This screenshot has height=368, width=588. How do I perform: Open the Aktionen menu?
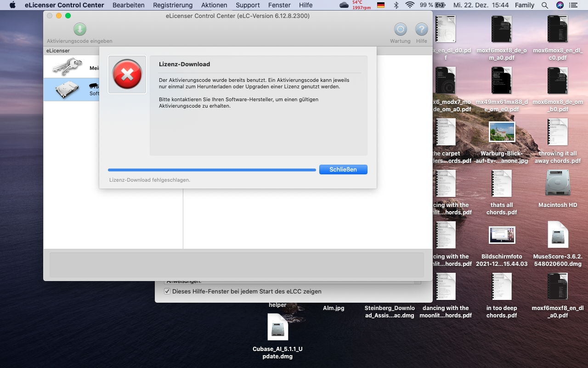pyautogui.click(x=214, y=5)
